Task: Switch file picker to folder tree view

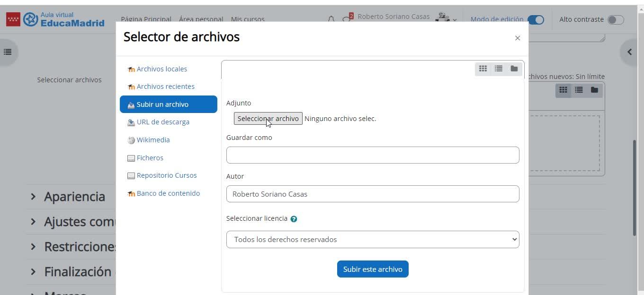Action: pos(514,69)
